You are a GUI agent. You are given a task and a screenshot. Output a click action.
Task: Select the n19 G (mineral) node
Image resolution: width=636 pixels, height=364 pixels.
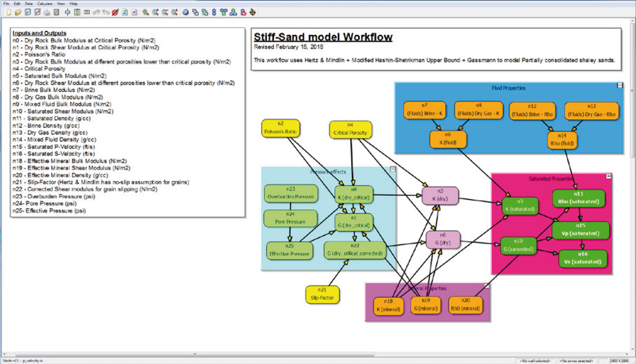click(426, 305)
